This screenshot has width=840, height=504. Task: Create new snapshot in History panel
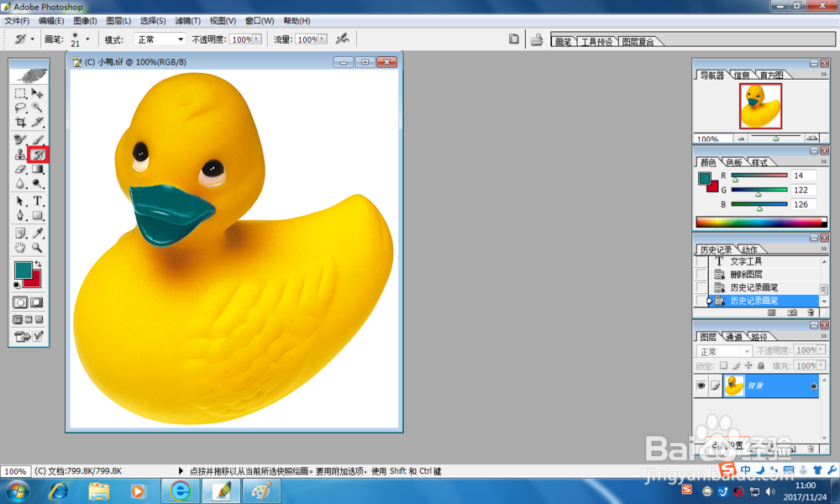pos(792,312)
